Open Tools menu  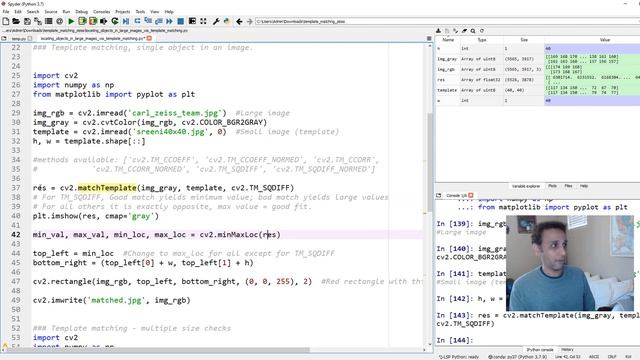tap(140, 12)
